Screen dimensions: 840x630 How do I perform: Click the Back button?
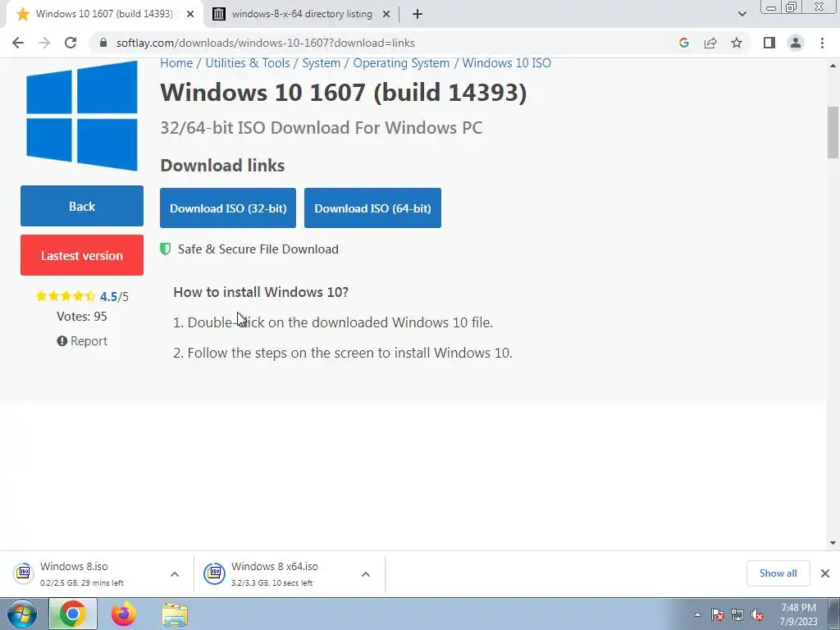[x=82, y=206]
